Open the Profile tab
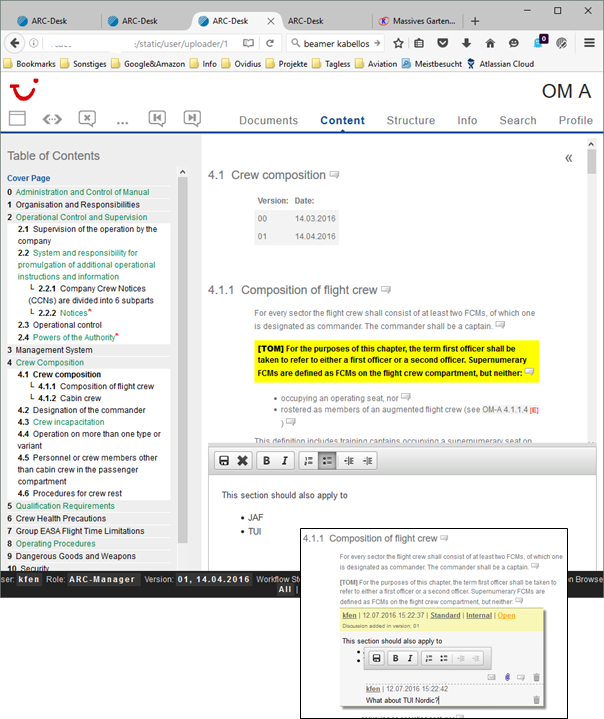This screenshot has width=604, height=719. [575, 120]
